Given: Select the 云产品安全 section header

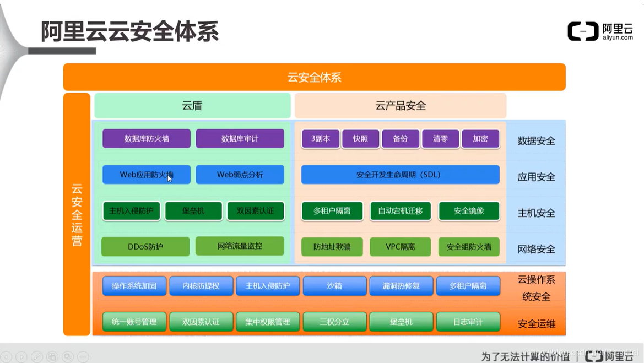Looking at the screenshot, I should coord(400,105).
